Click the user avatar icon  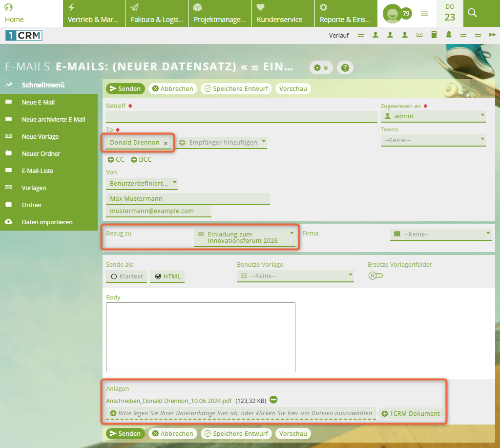click(x=392, y=14)
